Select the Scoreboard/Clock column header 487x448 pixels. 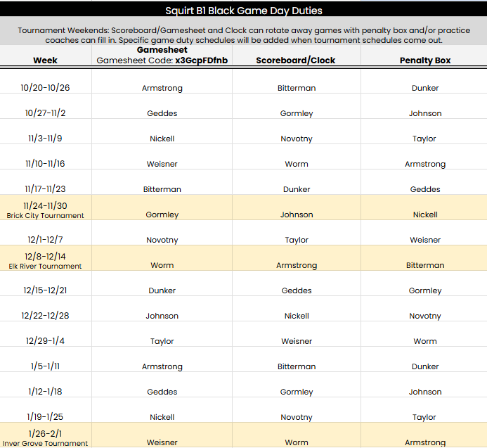297,60
